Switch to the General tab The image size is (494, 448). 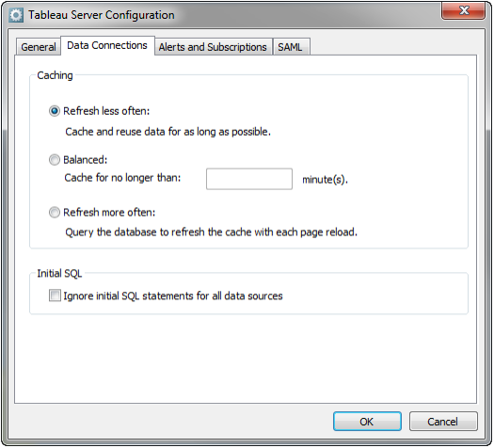coord(39,47)
